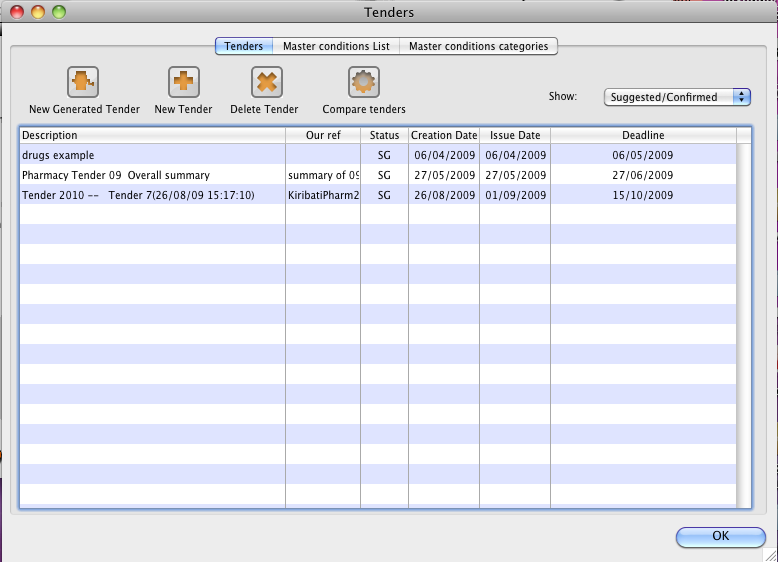Open Master conditions categories tab
Viewport: 778px width, 562px height.
tap(478, 46)
